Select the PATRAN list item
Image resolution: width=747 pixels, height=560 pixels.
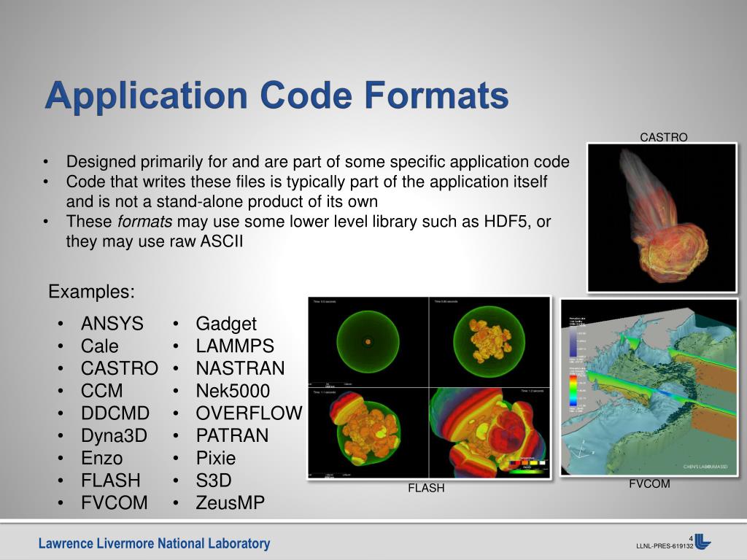coord(232,436)
